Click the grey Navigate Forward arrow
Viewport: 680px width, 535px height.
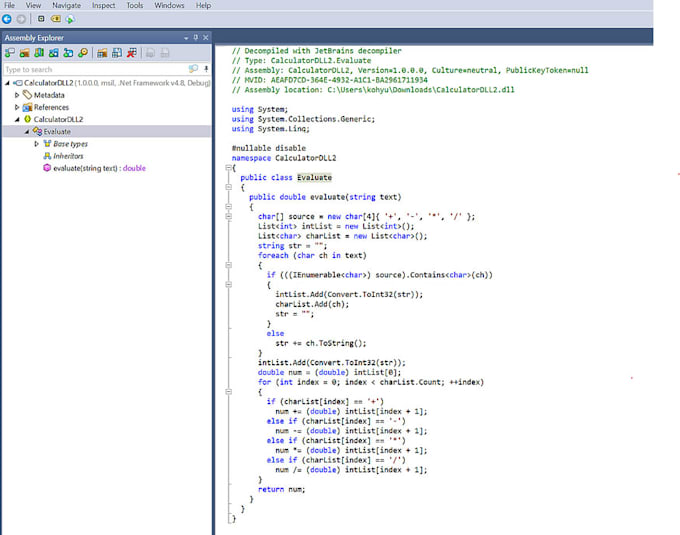pos(21,19)
